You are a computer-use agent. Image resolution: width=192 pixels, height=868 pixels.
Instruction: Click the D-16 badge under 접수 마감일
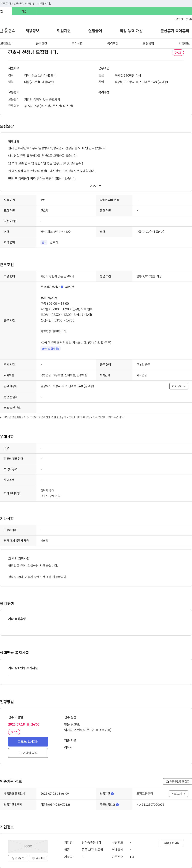coord(14,732)
